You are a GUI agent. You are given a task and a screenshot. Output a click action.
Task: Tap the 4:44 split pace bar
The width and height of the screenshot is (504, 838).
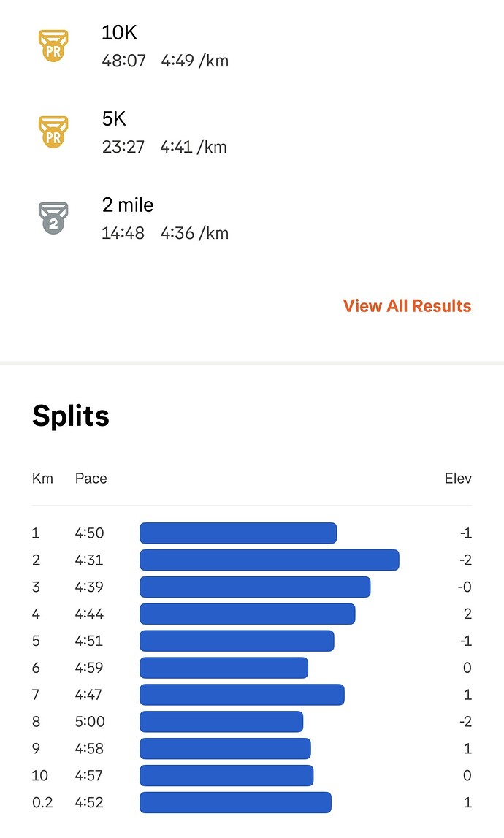click(x=247, y=614)
